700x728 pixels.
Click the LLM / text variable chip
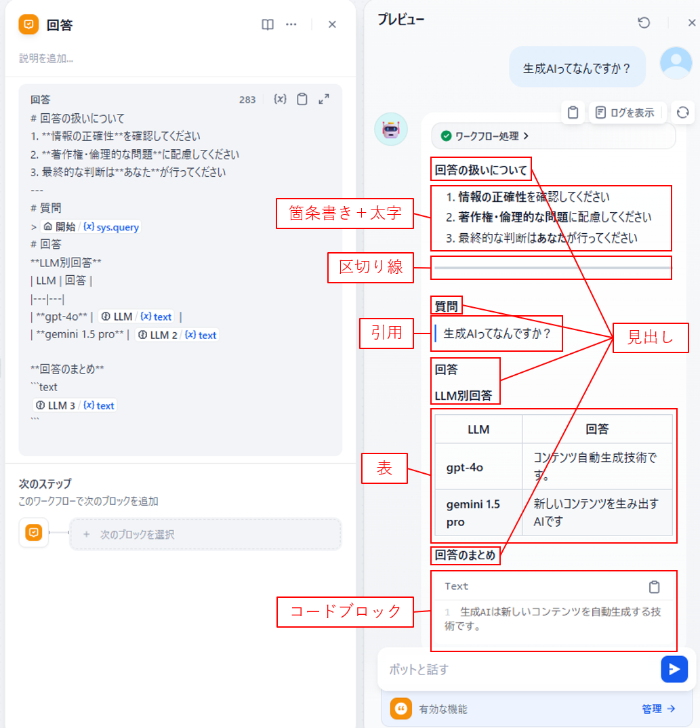click(136, 317)
